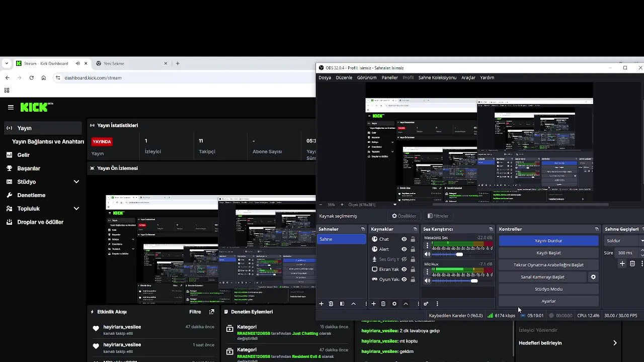Viewport: 644px width, 362px height.
Task: Adjust the Masaüstü Ses volume slider
Action: (459, 254)
